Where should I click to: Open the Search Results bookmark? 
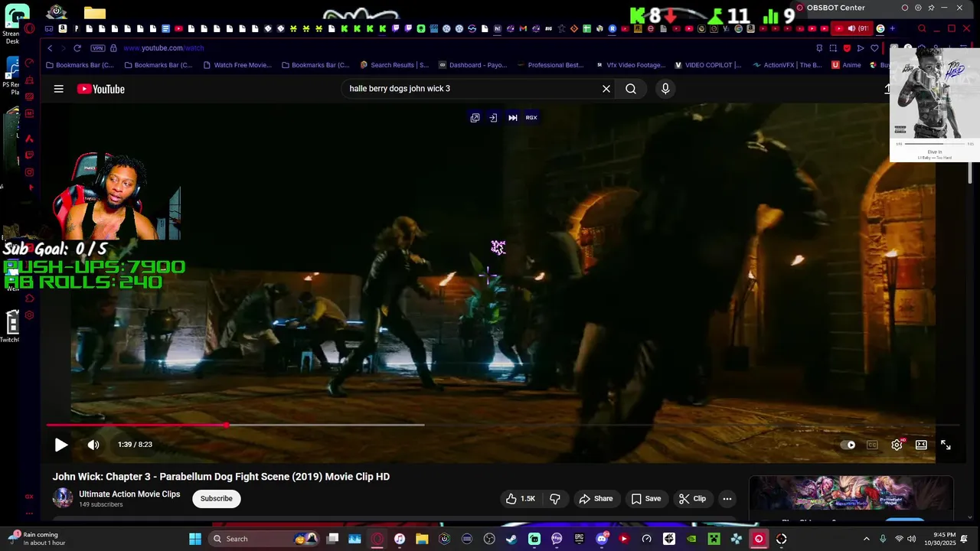point(394,65)
